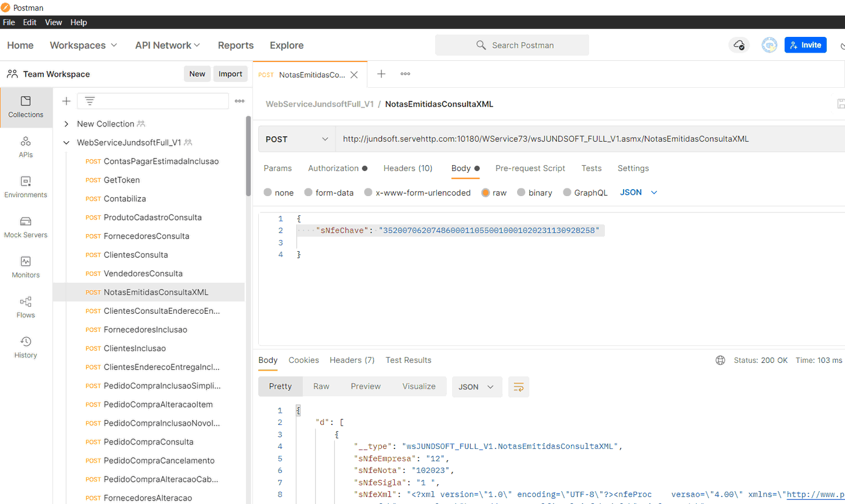Open the POST method dropdown

pyautogui.click(x=296, y=139)
